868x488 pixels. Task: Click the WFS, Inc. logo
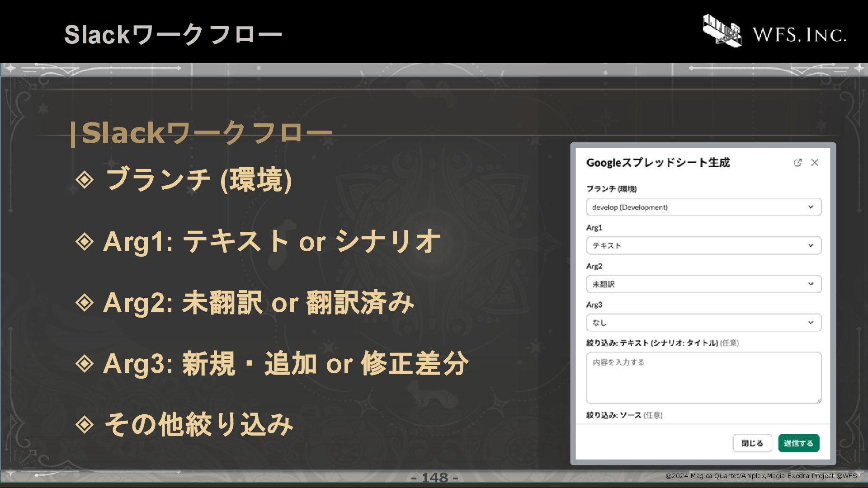[x=774, y=31]
